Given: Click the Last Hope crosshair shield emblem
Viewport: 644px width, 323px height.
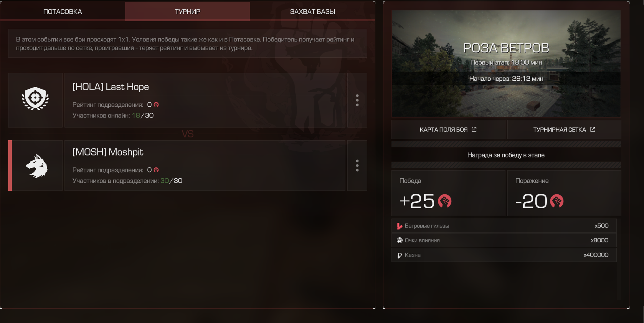Looking at the screenshot, I should tap(35, 98).
